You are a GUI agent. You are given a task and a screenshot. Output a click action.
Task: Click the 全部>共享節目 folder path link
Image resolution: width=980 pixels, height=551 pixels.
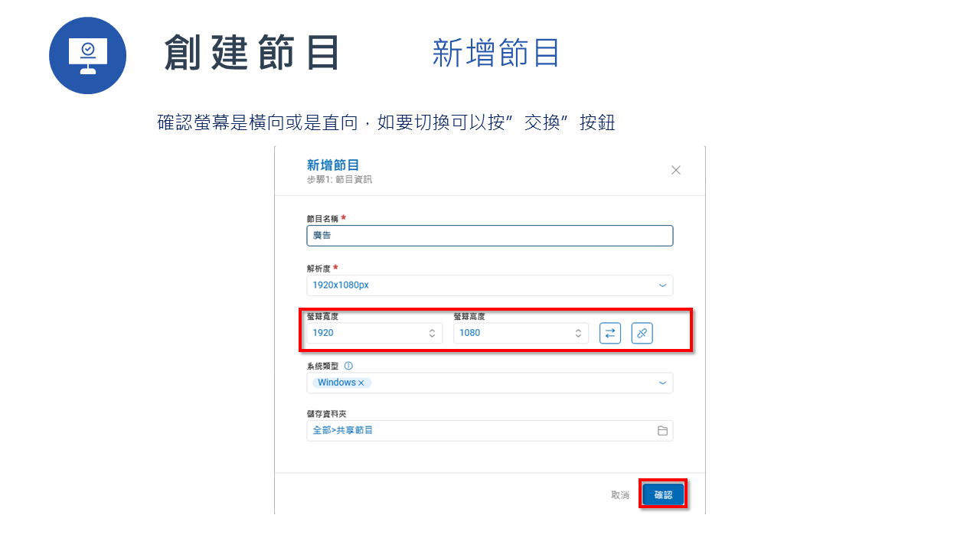(341, 430)
